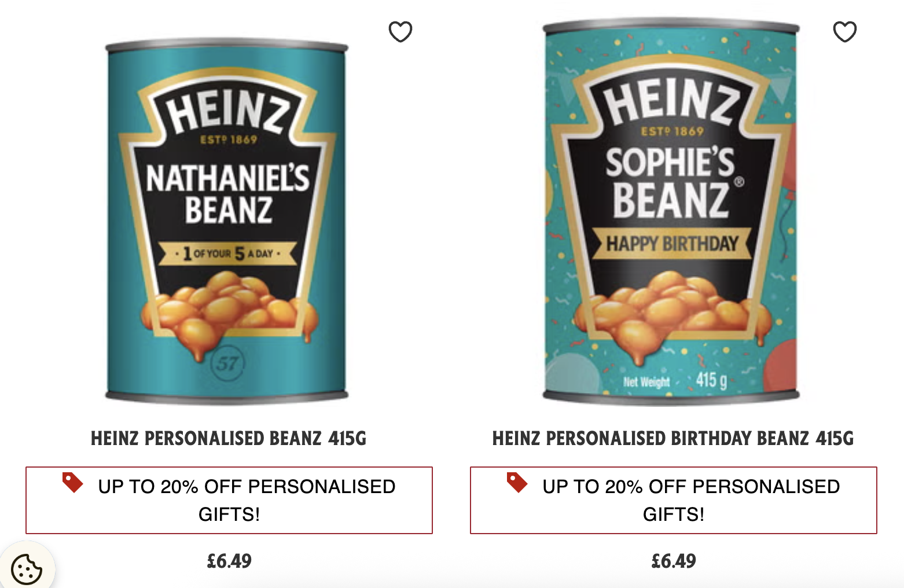This screenshot has height=588, width=904.
Task: Select the £6.49 price under Nathaniel's Beanz
Action: click(x=230, y=560)
